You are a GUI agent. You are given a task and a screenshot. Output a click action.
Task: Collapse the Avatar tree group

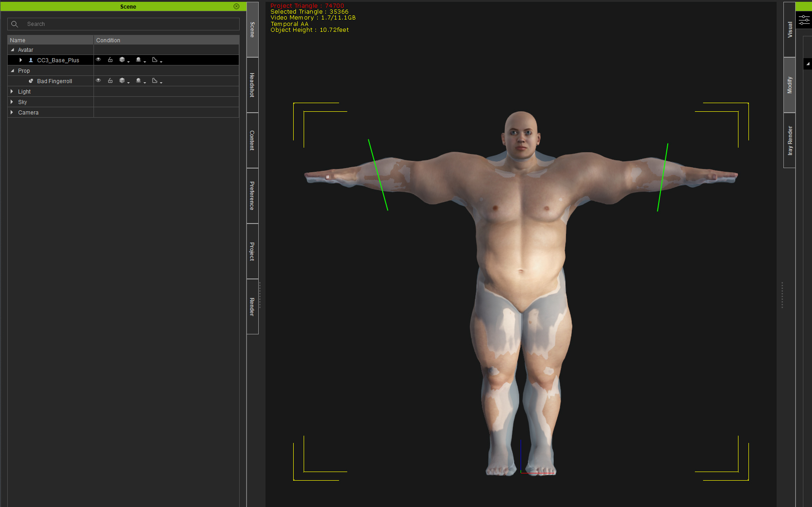click(12, 50)
